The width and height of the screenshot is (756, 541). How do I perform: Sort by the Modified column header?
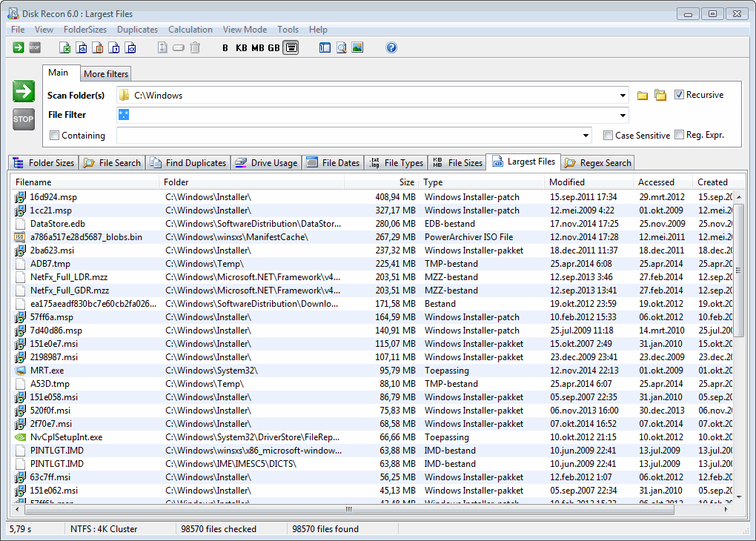click(589, 182)
